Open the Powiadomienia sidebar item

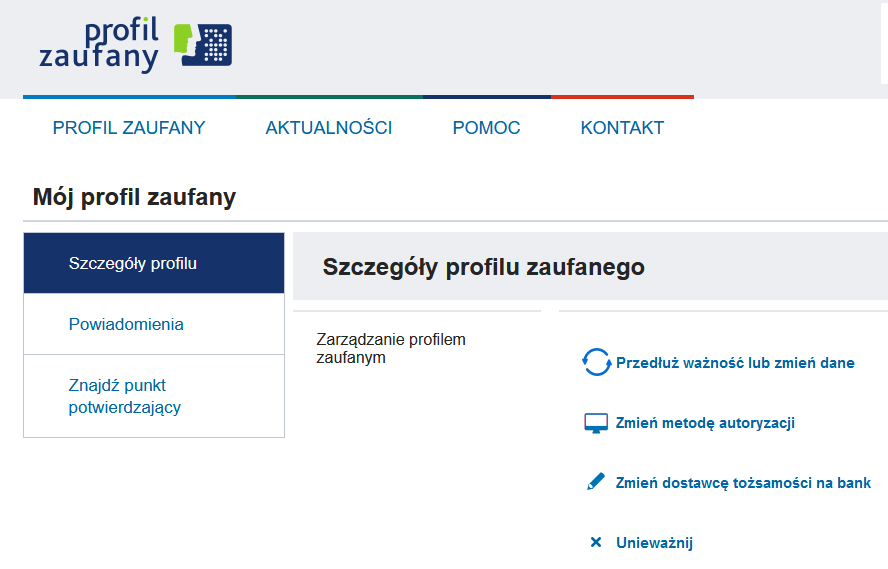click(154, 324)
